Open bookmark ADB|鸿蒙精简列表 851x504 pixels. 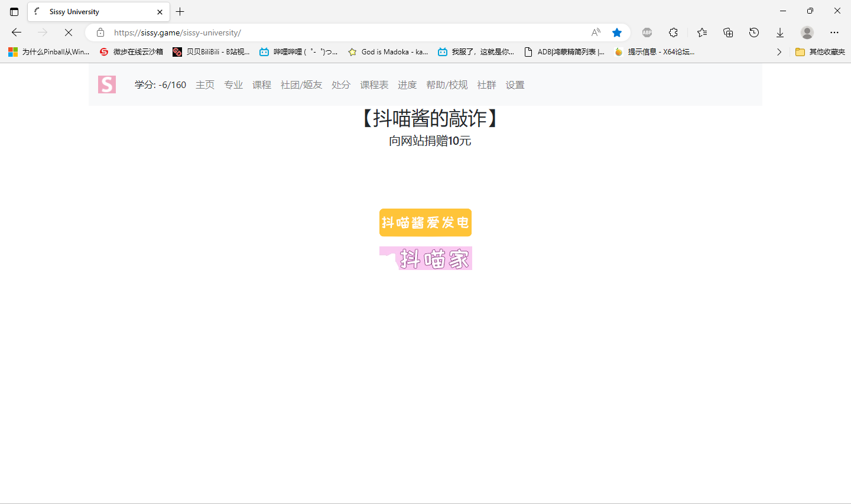pos(564,52)
